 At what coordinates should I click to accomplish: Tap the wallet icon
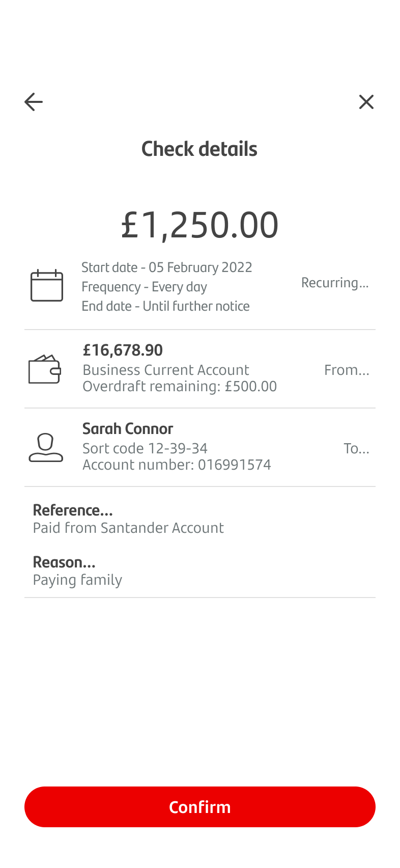(x=45, y=369)
